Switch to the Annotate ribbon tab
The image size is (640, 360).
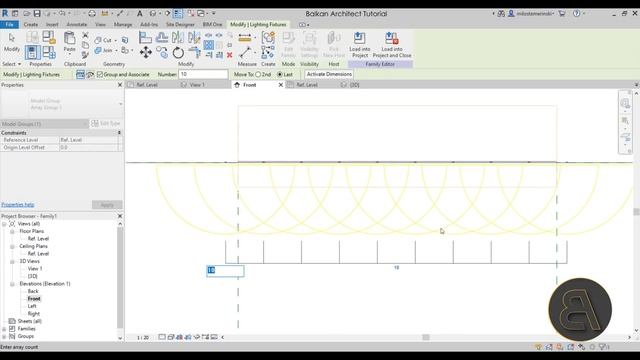pyautogui.click(x=77, y=24)
